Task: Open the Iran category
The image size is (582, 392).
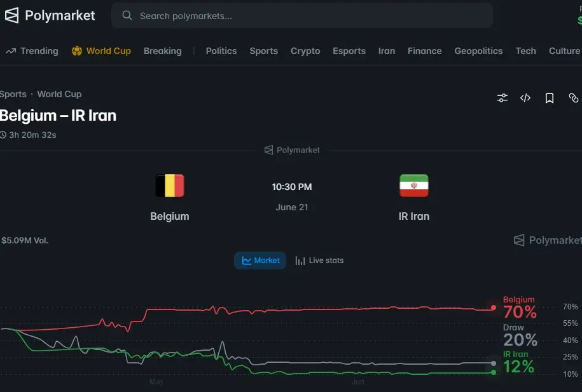Action: point(386,51)
